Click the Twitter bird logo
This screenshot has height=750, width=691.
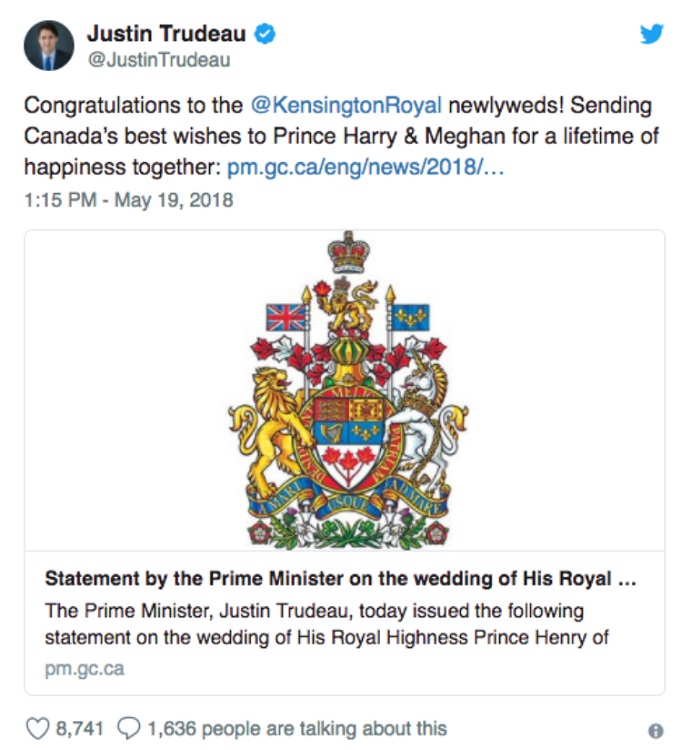[652, 34]
